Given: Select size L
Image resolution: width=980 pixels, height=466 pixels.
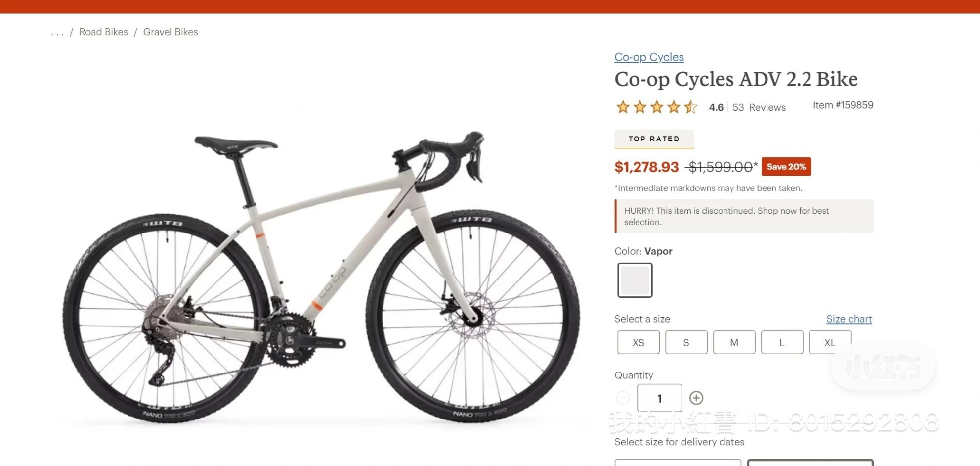Looking at the screenshot, I should (x=782, y=342).
